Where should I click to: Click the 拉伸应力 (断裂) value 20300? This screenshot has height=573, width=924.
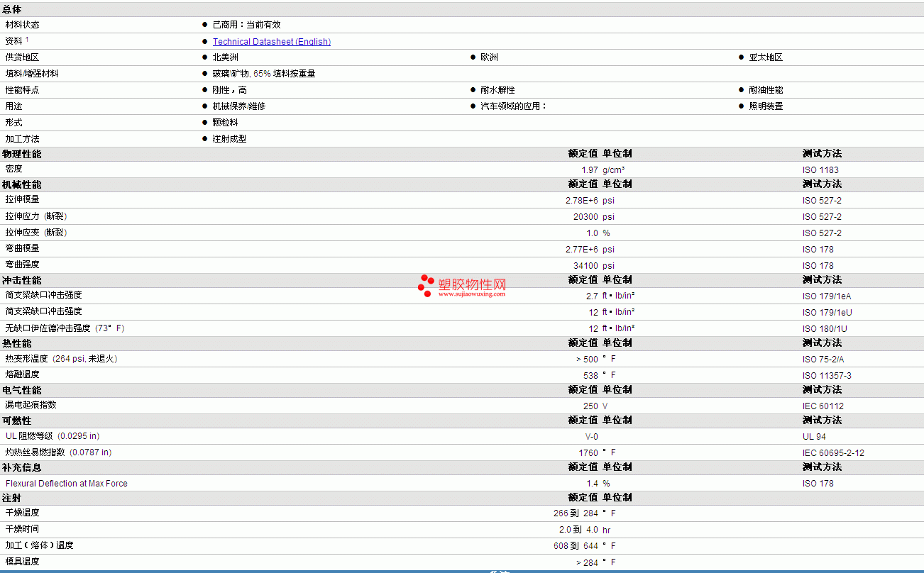tap(585, 217)
